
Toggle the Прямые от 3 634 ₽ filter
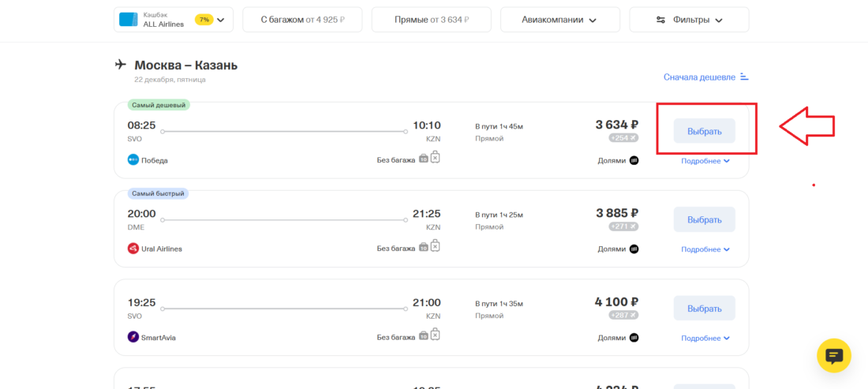click(x=431, y=20)
